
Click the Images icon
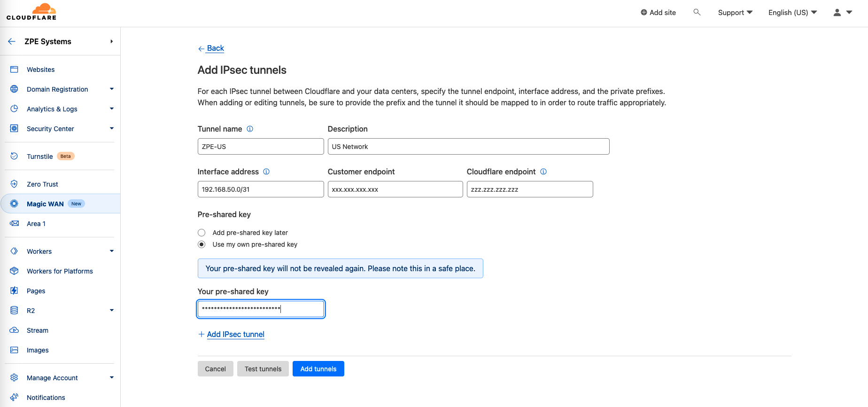click(14, 350)
